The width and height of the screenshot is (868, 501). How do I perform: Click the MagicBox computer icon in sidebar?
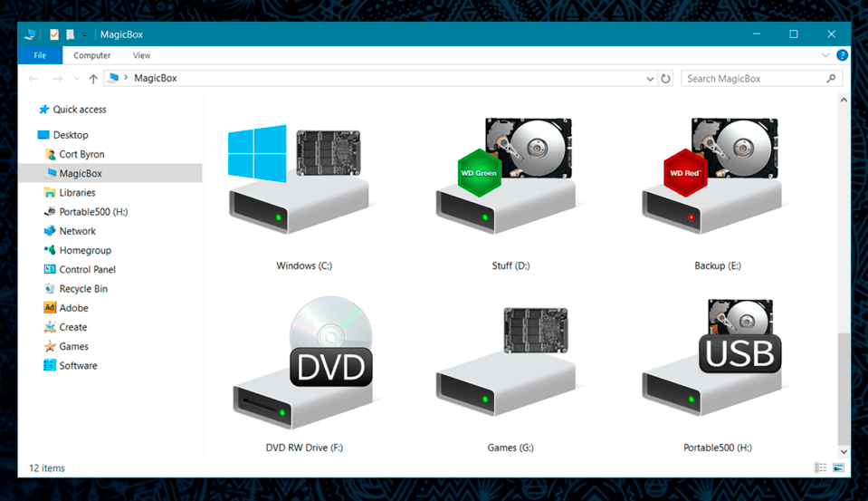(51, 173)
